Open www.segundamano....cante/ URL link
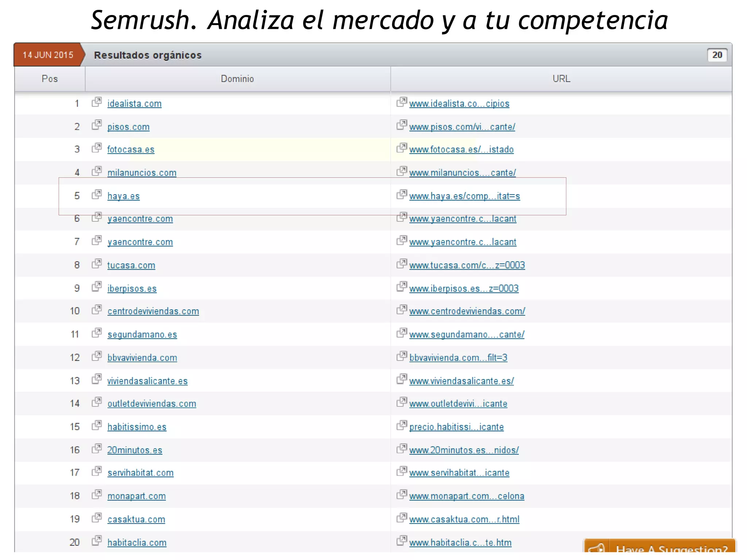Image resolution: width=747 pixels, height=560 pixels. coord(467,335)
